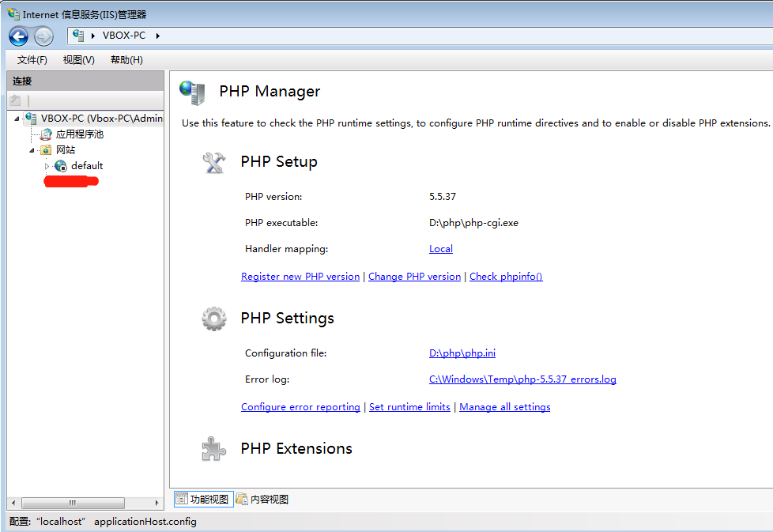The image size is (773, 532).
Task: Select 网站 tree item
Action: point(66,150)
